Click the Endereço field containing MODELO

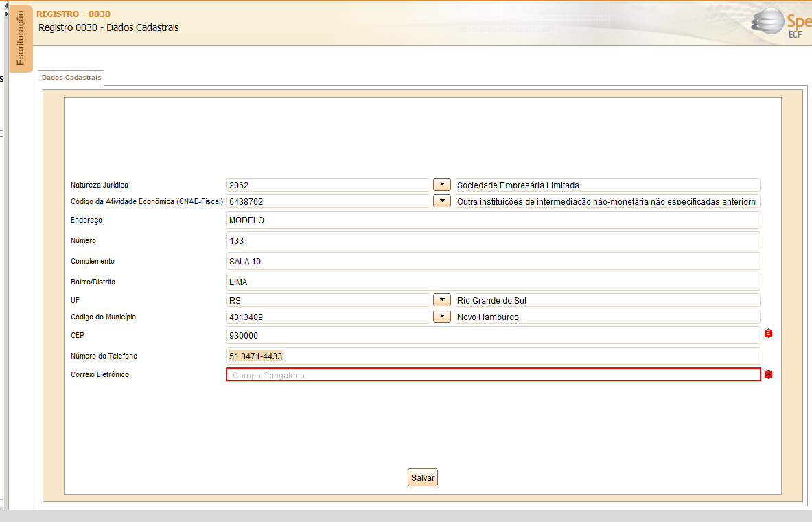pyautogui.click(x=493, y=220)
